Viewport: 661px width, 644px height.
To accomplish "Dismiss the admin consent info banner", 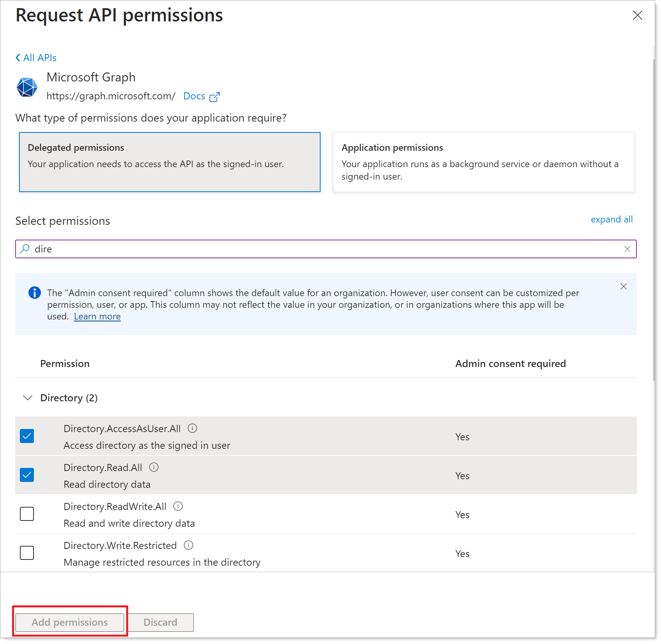I will (623, 286).
